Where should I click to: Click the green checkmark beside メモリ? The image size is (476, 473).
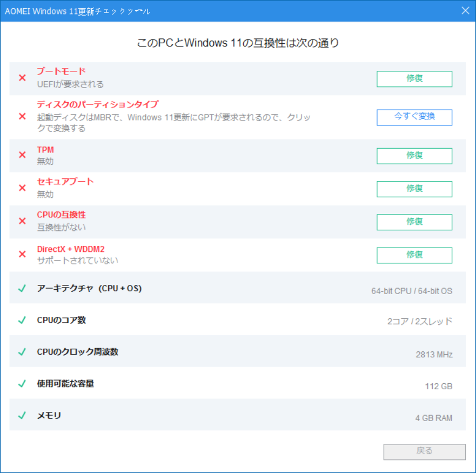coord(22,415)
